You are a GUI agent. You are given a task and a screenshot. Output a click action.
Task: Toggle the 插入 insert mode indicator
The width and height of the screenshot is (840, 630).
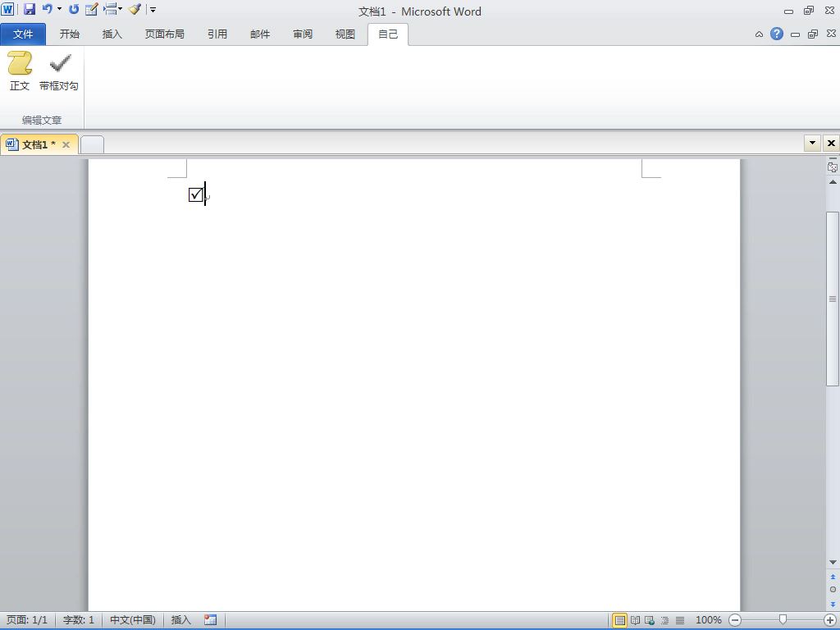click(181, 620)
